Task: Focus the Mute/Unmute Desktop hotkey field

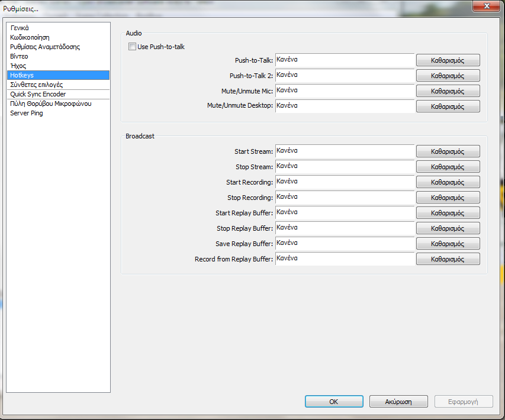Action: [x=345, y=106]
